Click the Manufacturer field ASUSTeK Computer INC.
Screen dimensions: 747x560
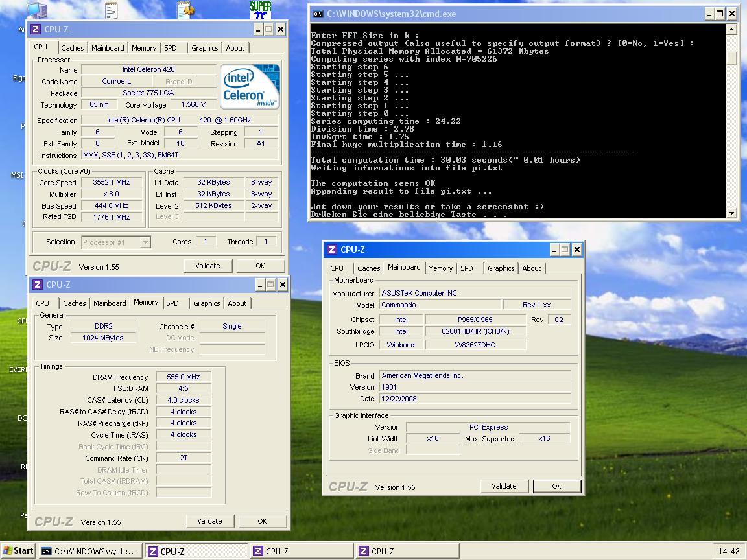[475, 294]
